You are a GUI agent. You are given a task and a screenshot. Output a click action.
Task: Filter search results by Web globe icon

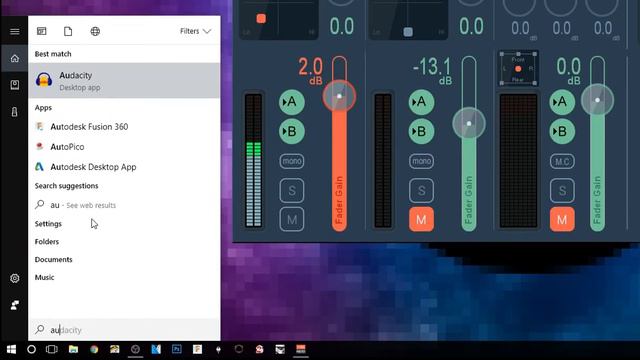[x=95, y=31]
